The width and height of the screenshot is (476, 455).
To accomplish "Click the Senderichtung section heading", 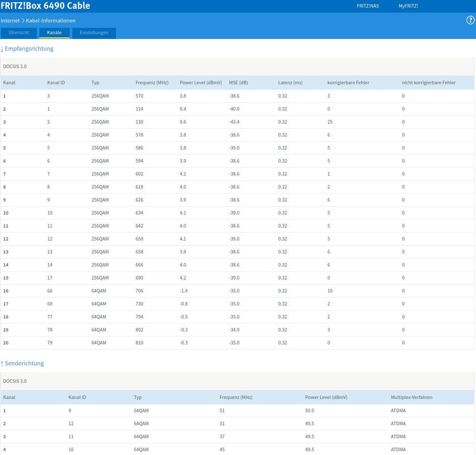I will (24, 364).
